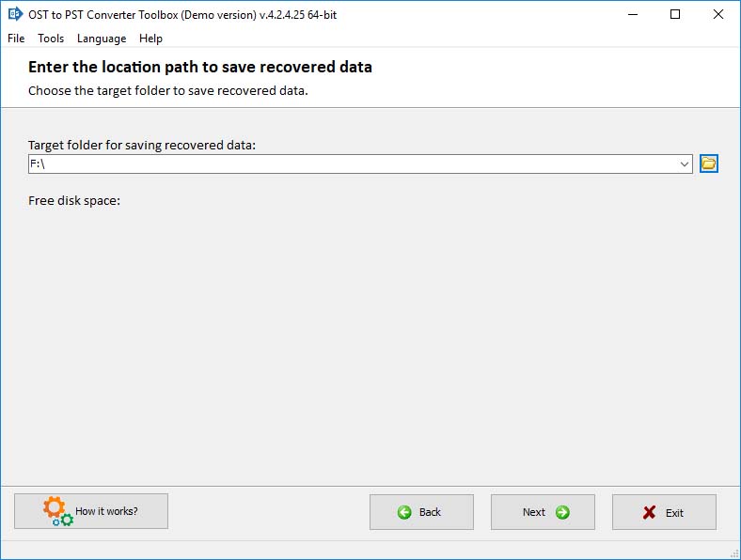Go Back to the previous step

(421, 512)
